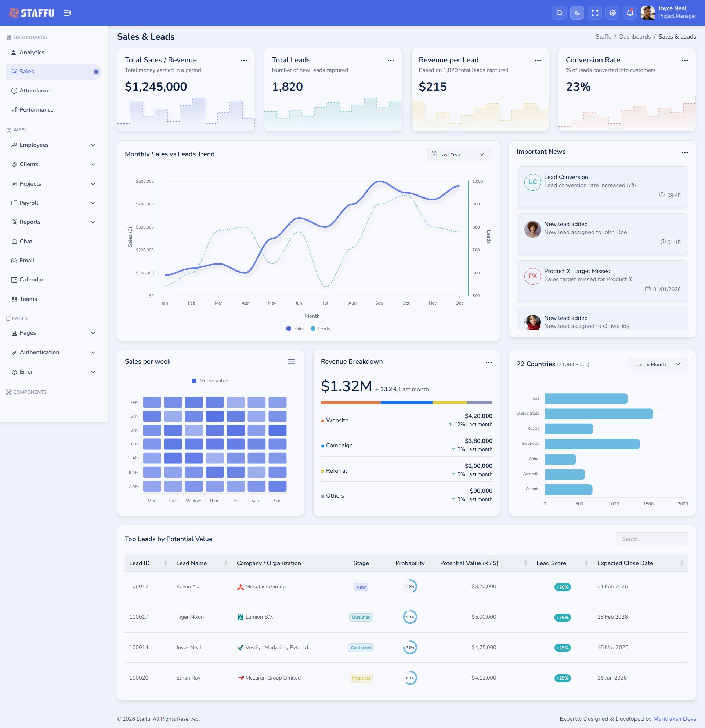Open the Last 6 Month dropdown
Screen dimensions: 705x728
(658, 364)
